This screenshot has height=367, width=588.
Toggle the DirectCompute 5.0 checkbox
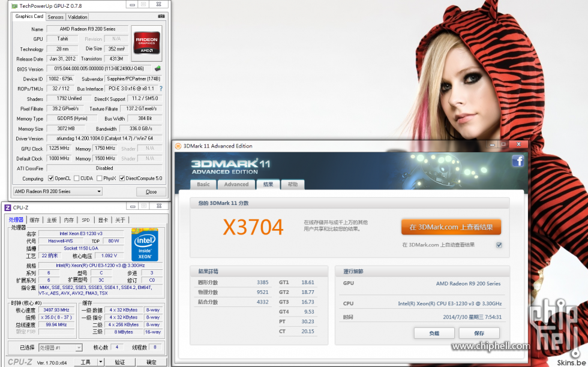click(122, 179)
